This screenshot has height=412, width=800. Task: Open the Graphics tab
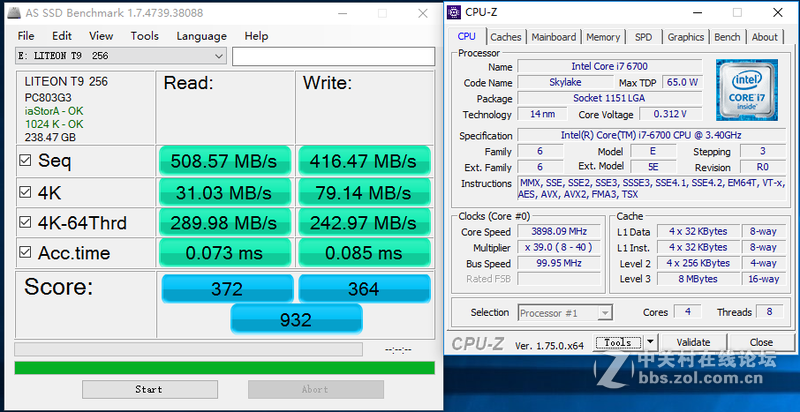686,37
